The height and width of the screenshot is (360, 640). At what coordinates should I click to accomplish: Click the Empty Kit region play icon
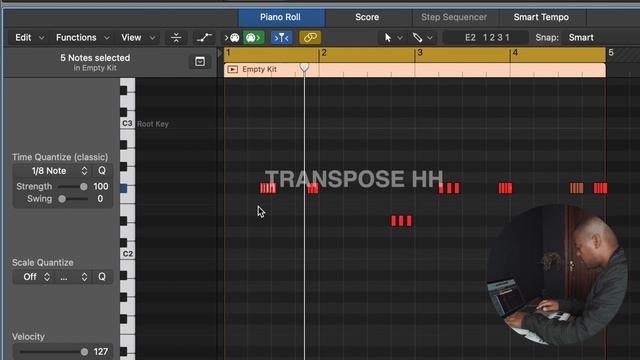(232, 69)
